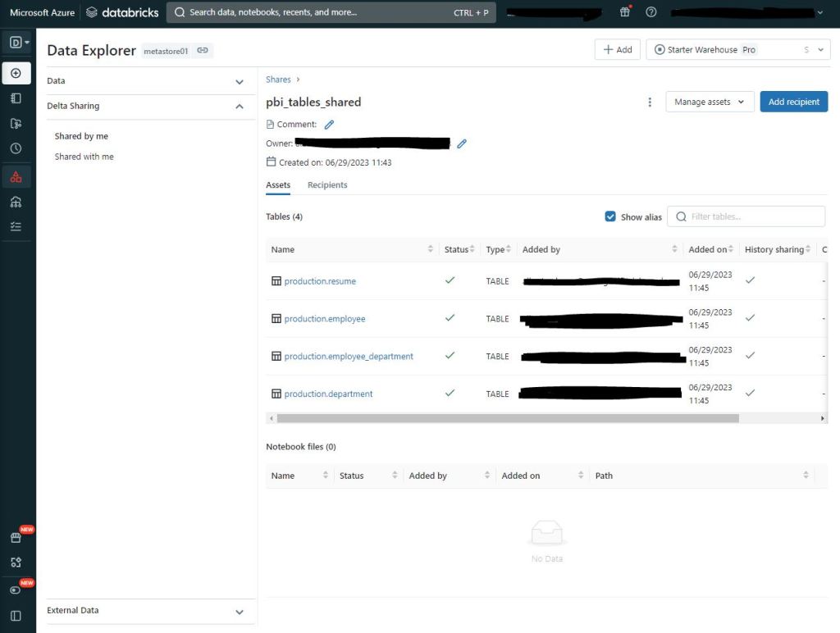Click the Add recipient button
The height and width of the screenshot is (633, 840).
(x=793, y=102)
